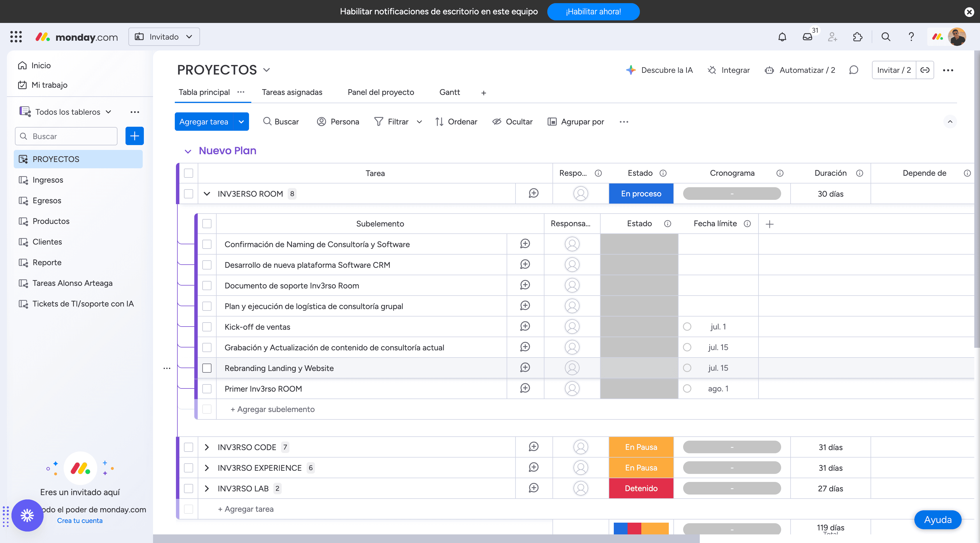
Task: Expand INV3RSO EXPERIENCE subelements
Action: pos(207,468)
